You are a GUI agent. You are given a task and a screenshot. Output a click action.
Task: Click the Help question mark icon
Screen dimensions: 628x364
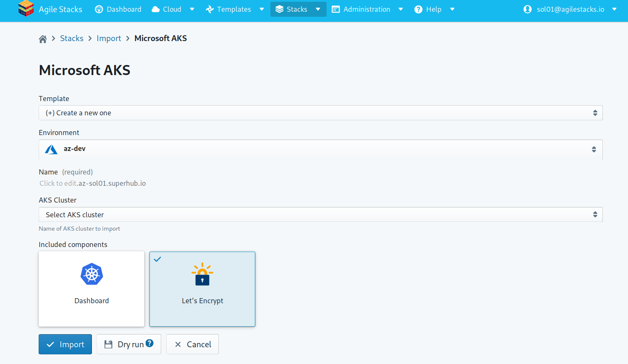coord(419,9)
